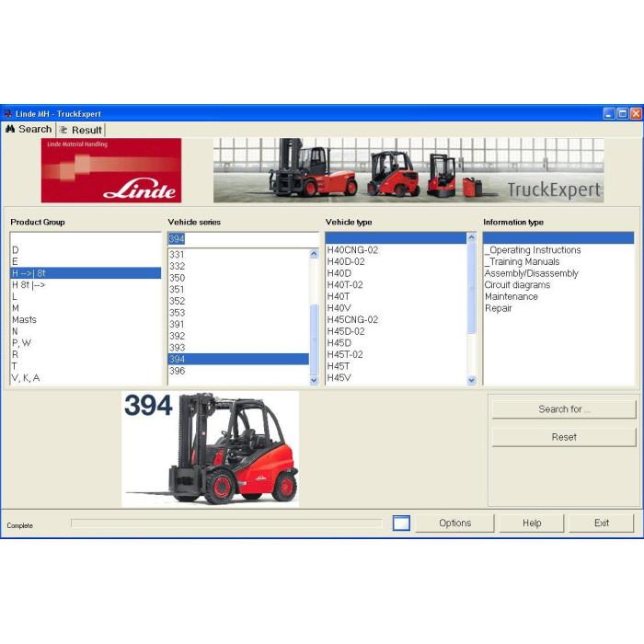Select vehicle series 396
The width and height of the screenshot is (644, 644).
[238, 371]
